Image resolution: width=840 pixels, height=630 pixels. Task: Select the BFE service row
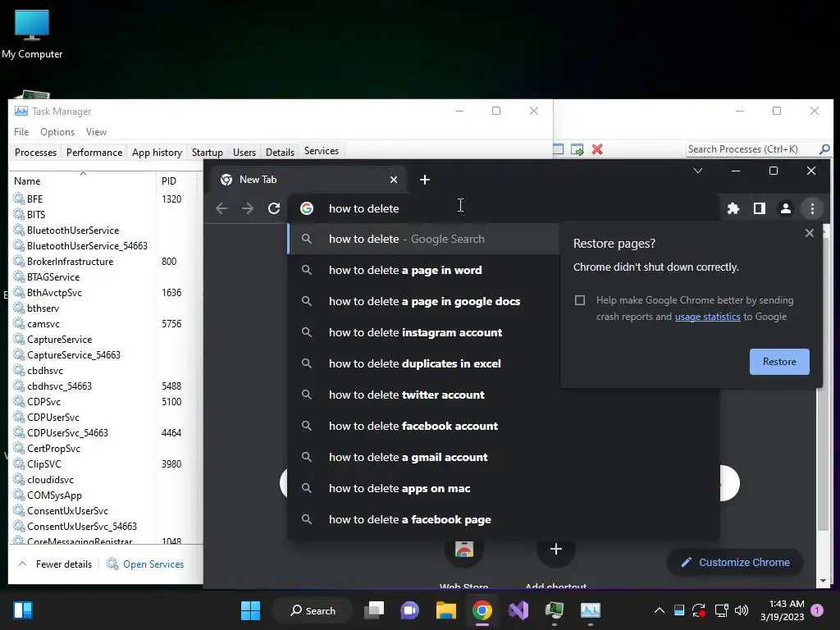(x=106, y=199)
